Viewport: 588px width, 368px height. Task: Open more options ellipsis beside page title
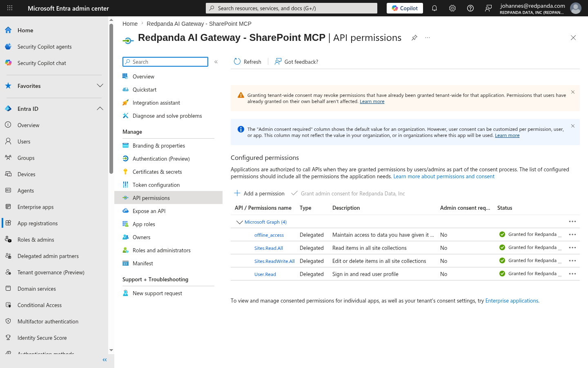point(428,38)
